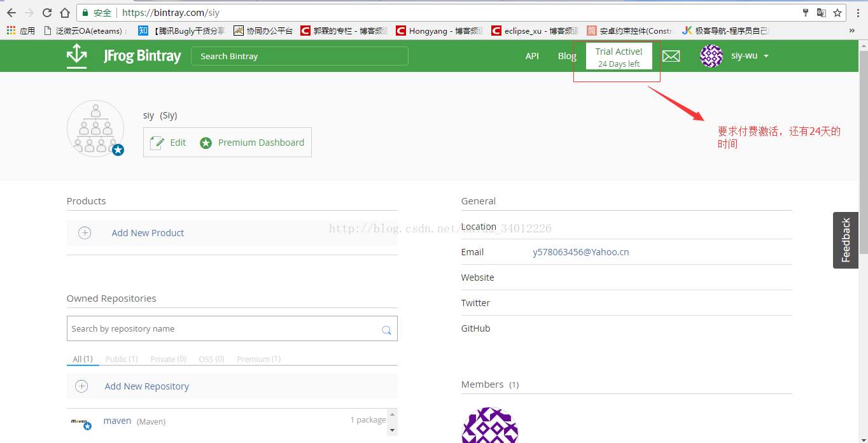
Task: Select the OSS (0) tab
Action: 211,359
